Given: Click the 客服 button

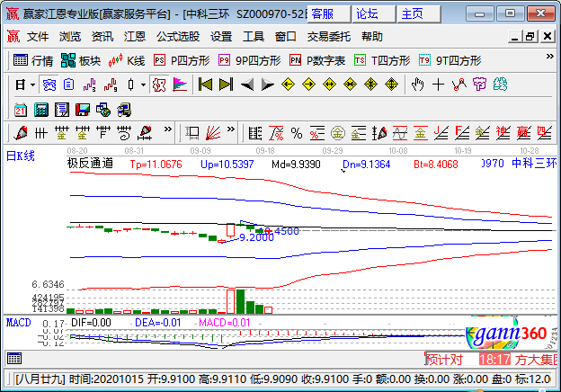Looking at the screenshot, I should [329, 14].
